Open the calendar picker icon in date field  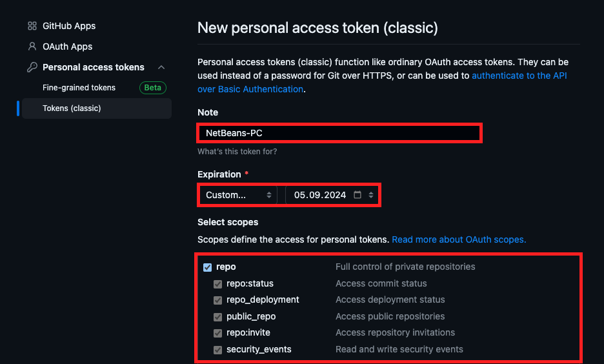(x=357, y=195)
